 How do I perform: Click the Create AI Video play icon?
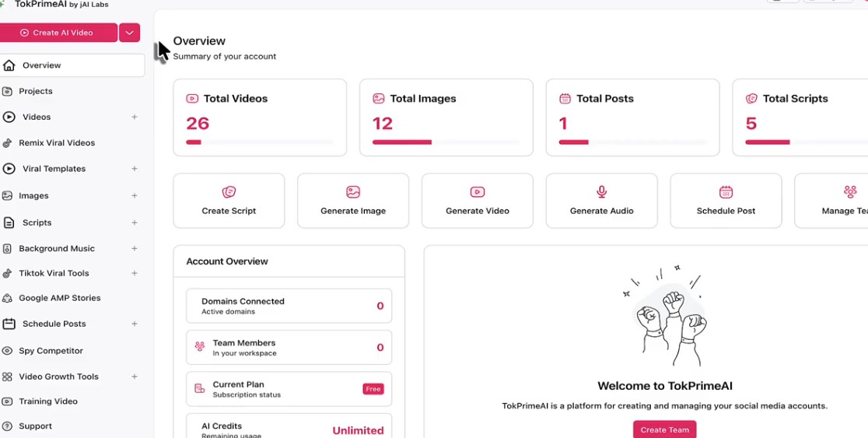(x=24, y=33)
